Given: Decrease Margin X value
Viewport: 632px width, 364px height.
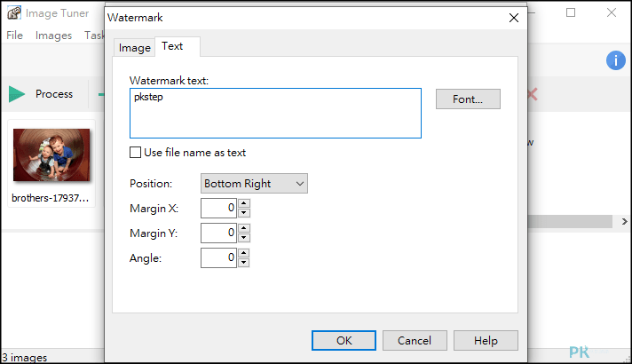Looking at the screenshot, I should click(244, 213).
